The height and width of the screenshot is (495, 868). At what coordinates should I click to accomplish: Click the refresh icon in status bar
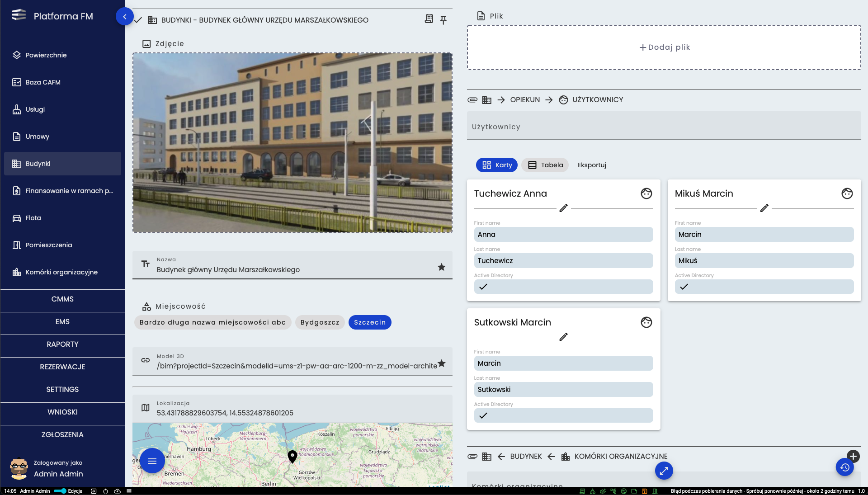point(105,491)
